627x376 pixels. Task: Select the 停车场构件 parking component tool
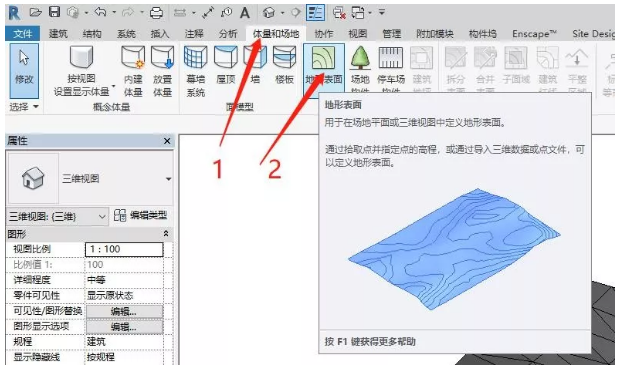point(391,69)
